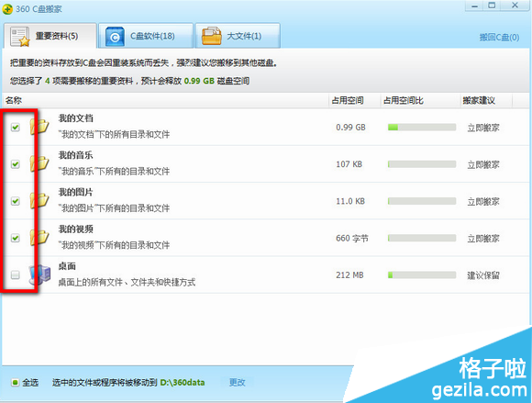This screenshot has width=532, height=403.
Task: Click the 重要资料 document star icon
Action: pos(20,37)
